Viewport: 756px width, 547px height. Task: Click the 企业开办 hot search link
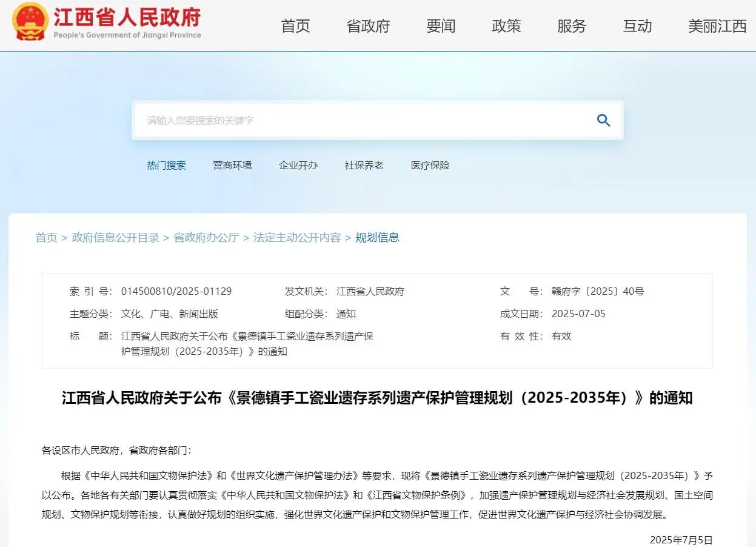[x=298, y=165]
